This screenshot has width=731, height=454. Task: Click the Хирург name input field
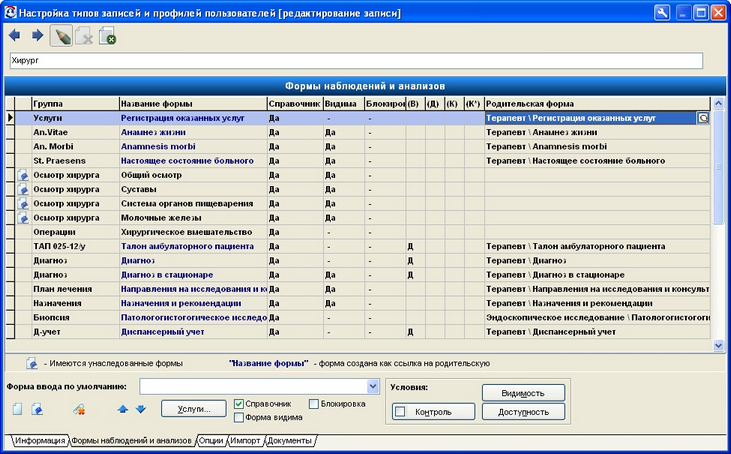point(356,61)
